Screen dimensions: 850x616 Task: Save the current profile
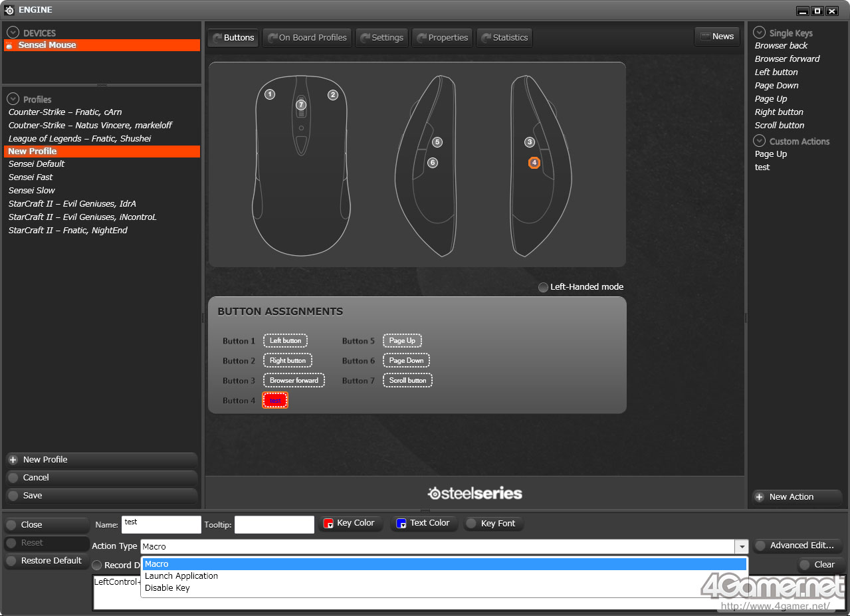click(102, 496)
